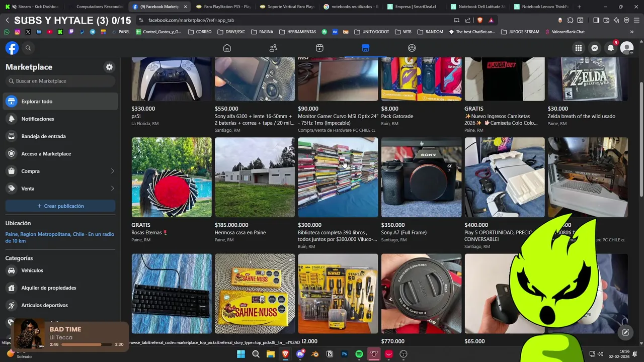
Task: Click the Windows Start button
Action: pos(241,354)
